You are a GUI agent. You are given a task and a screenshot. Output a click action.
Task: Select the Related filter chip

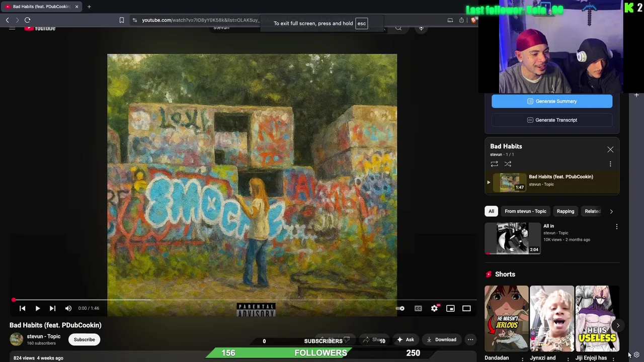[x=592, y=211]
